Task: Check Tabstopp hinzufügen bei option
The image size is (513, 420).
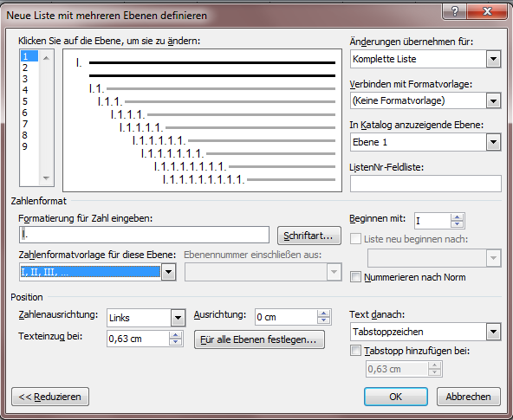Action: click(355, 351)
